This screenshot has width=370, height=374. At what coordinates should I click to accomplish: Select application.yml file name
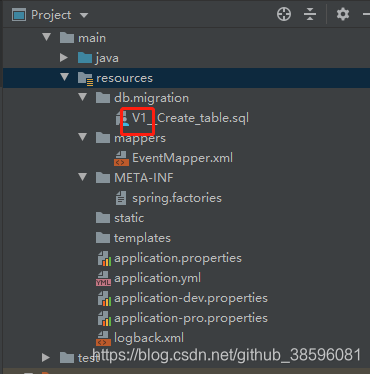pos(158,278)
